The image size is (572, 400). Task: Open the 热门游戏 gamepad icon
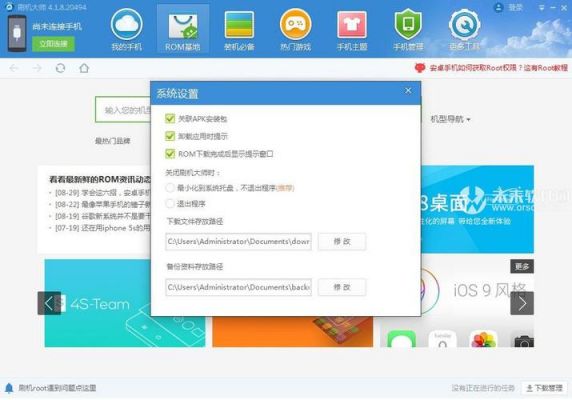pos(295,24)
